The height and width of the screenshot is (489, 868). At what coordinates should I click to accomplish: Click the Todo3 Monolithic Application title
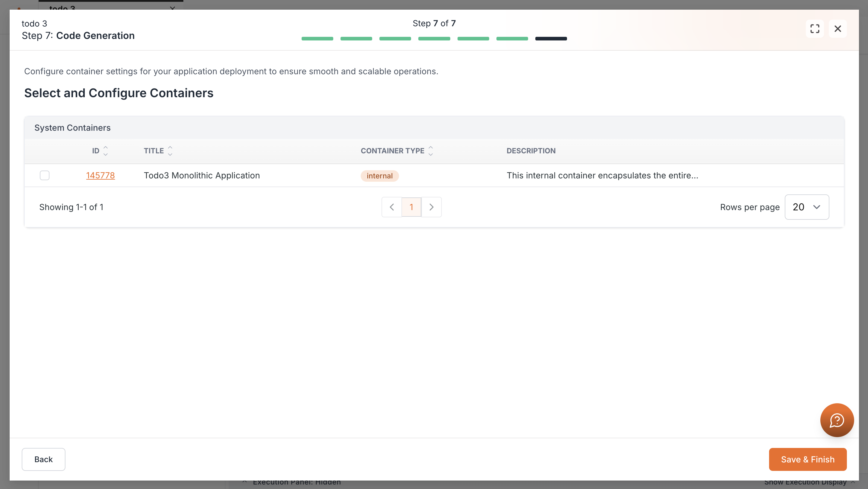(x=202, y=175)
